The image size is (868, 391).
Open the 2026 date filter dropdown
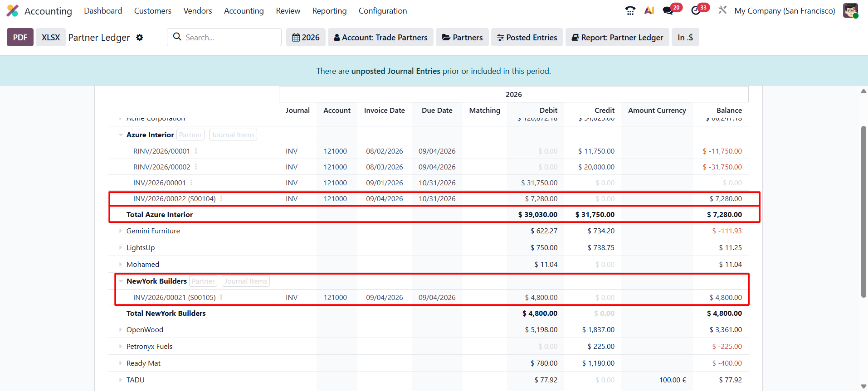tap(306, 37)
